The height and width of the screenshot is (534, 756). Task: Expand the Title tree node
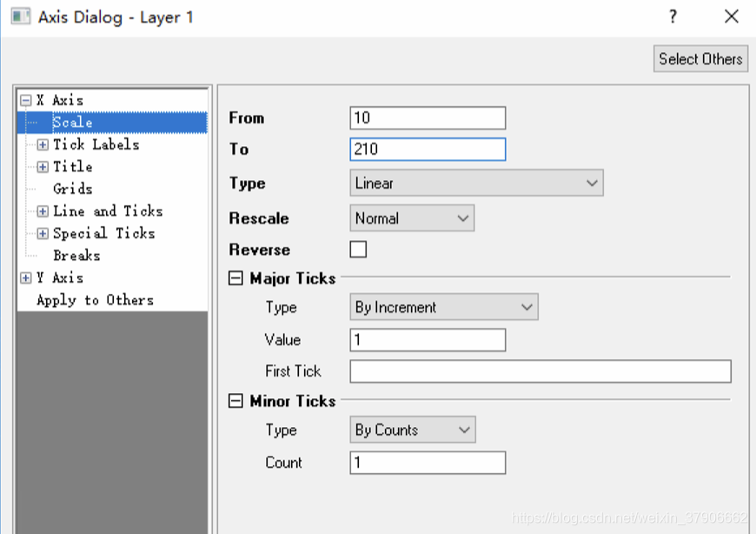click(x=43, y=167)
